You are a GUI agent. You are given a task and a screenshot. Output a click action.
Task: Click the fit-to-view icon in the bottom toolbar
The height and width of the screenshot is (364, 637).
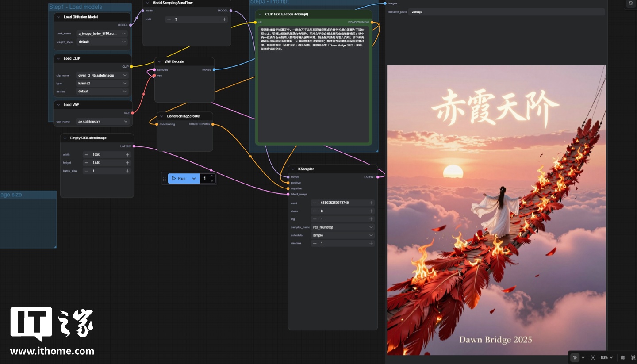click(x=593, y=357)
